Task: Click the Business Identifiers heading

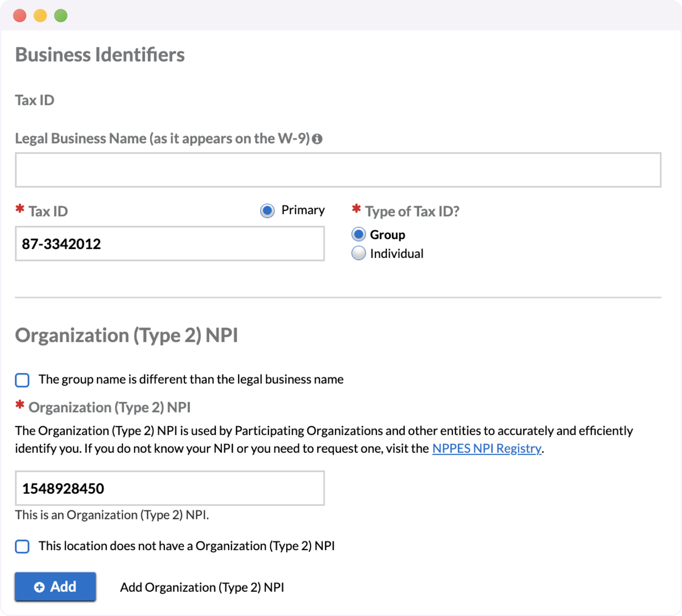Action: 100,55
